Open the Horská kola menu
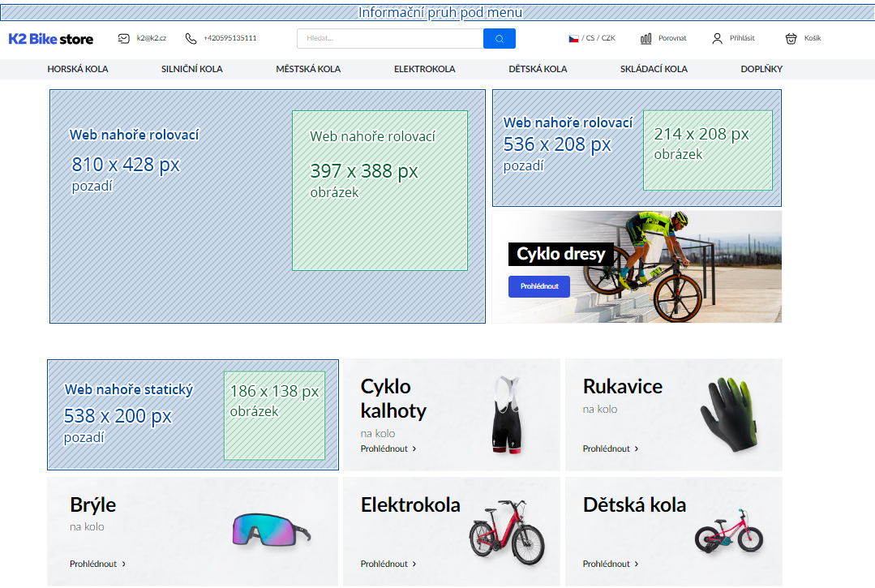The image size is (875, 588). tap(78, 69)
